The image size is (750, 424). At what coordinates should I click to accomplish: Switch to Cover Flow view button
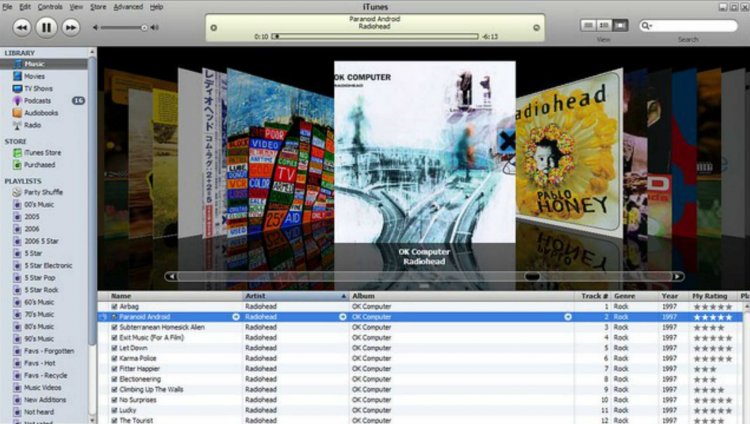pyautogui.click(x=620, y=25)
